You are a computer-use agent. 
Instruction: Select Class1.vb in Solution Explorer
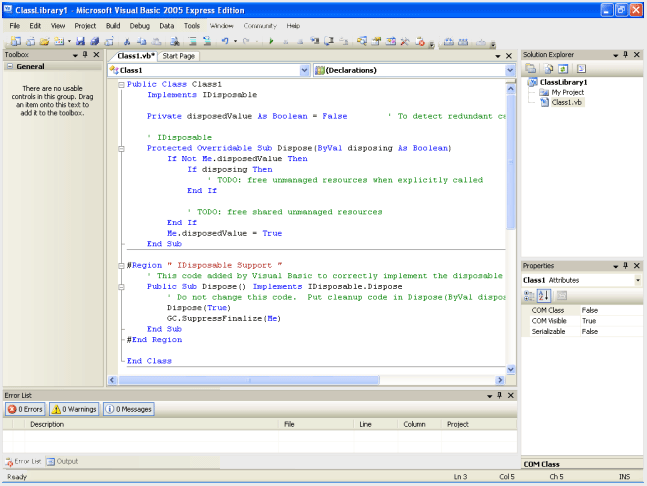point(567,102)
